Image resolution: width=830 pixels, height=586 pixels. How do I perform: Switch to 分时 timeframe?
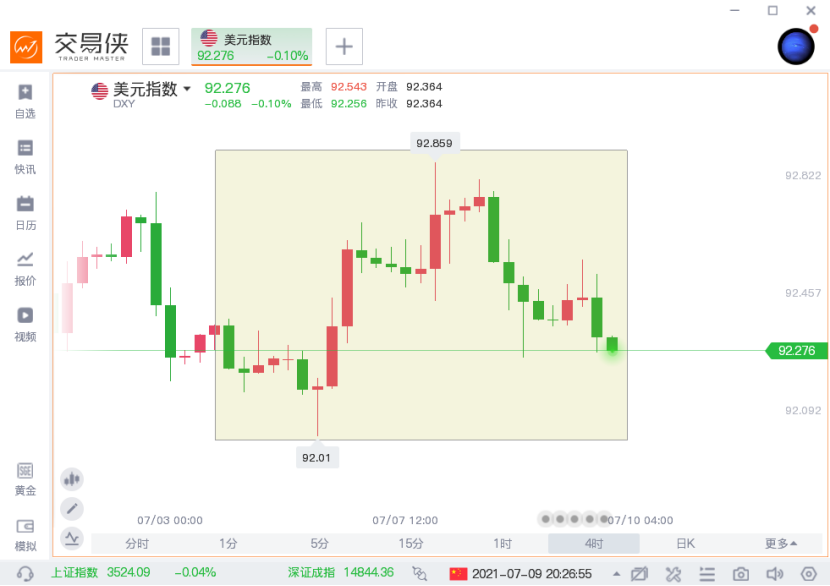[137, 544]
